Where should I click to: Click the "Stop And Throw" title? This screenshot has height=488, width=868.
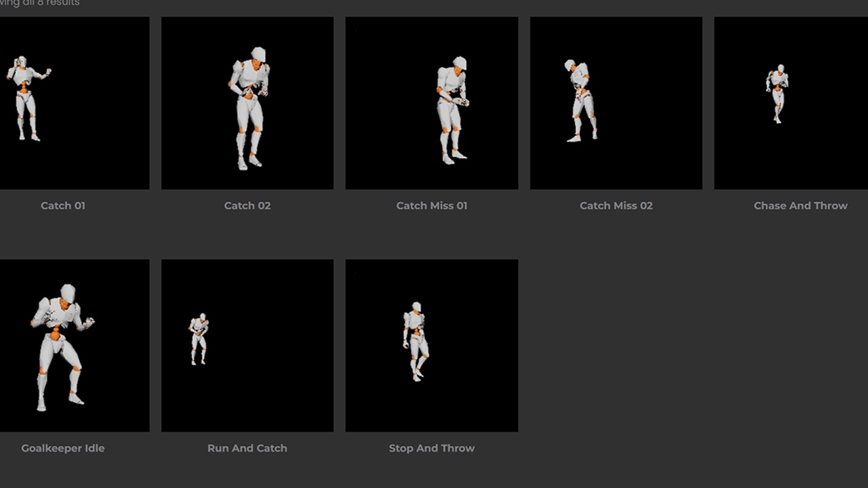point(432,448)
